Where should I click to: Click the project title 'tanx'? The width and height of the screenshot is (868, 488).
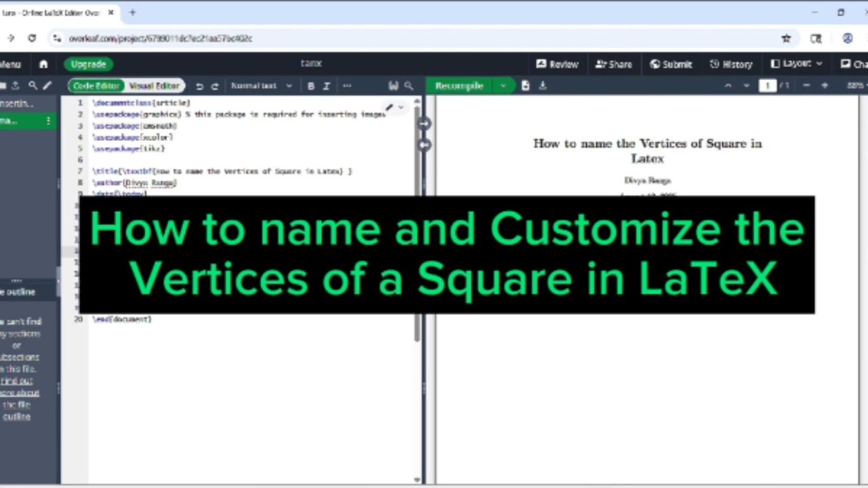tap(311, 63)
